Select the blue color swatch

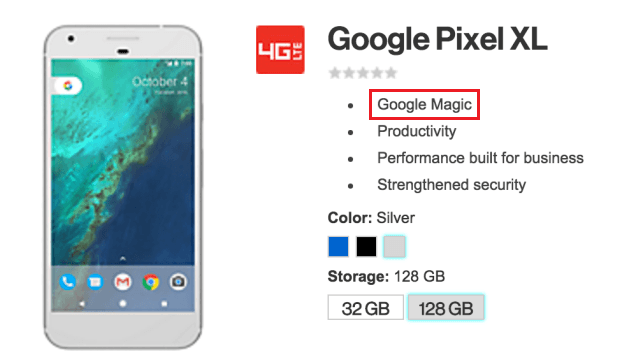(338, 246)
